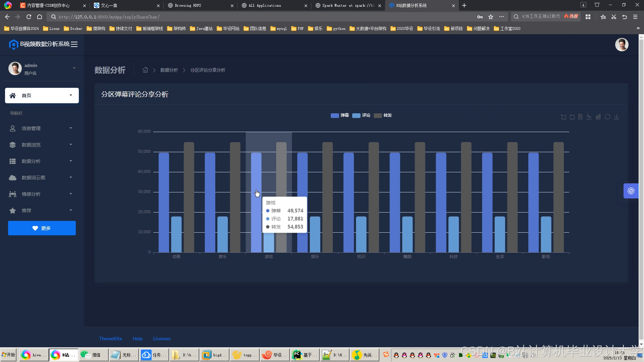Click the chart restore refresh icon
Image resolution: width=644 pixels, height=362 pixels.
pyautogui.click(x=607, y=117)
